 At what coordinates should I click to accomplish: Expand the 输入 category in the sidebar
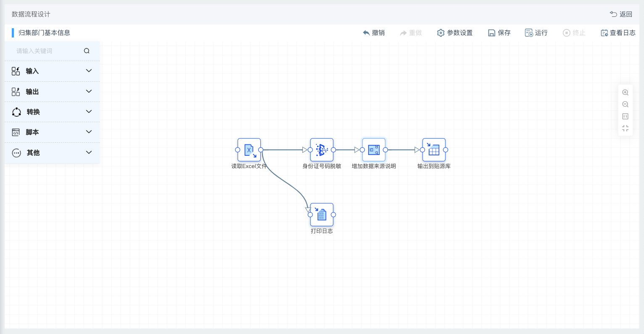[x=52, y=71]
